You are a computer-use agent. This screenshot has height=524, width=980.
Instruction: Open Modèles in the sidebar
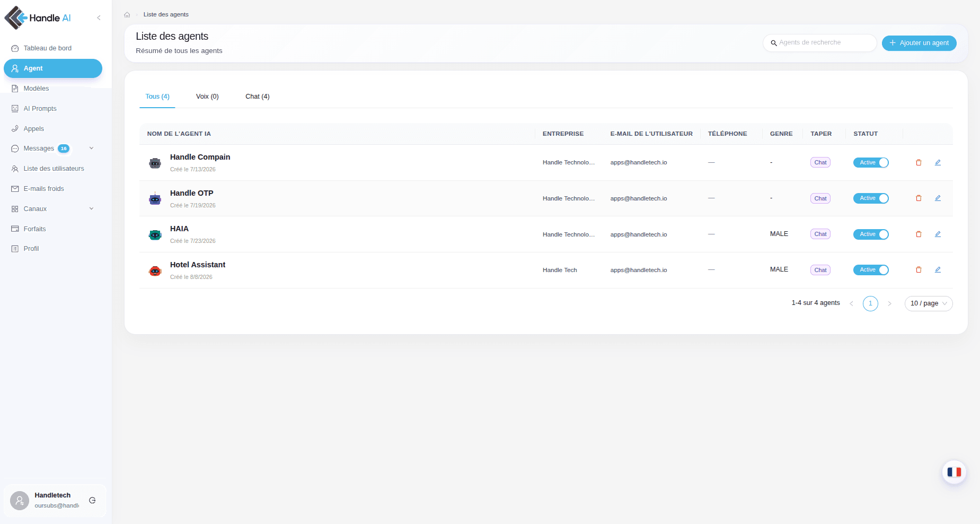pos(52,89)
